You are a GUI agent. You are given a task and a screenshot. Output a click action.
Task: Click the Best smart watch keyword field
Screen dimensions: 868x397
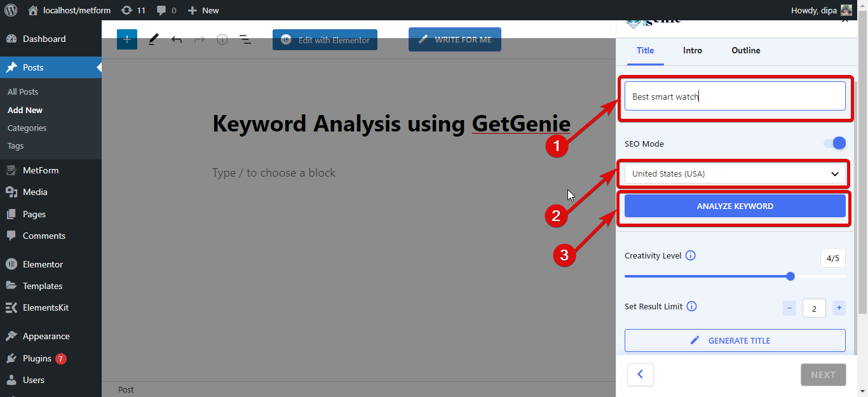[x=735, y=97]
